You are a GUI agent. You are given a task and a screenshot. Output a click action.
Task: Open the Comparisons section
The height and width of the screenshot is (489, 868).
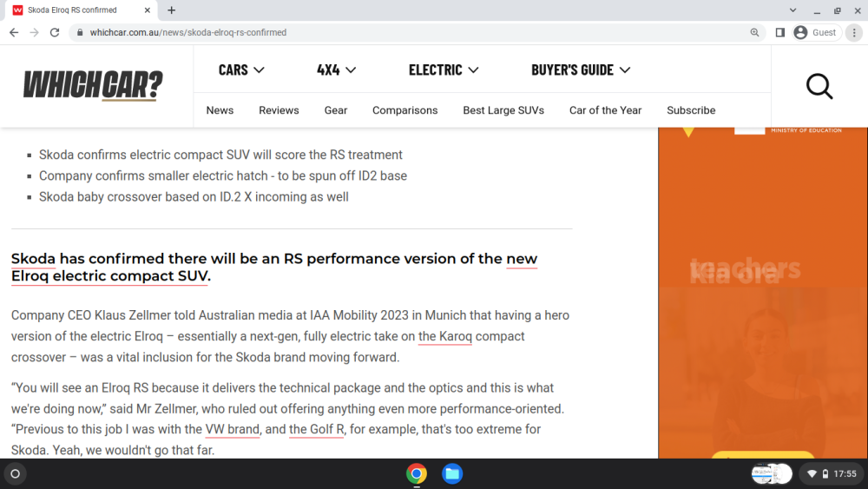click(404, 110)
